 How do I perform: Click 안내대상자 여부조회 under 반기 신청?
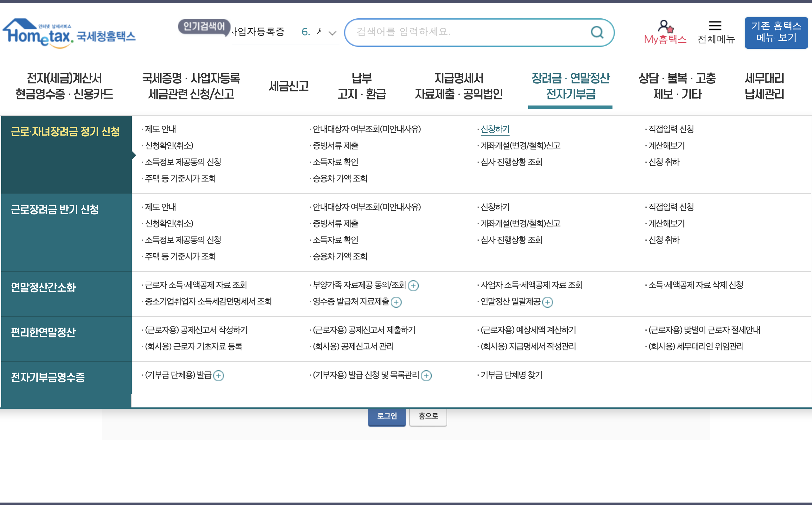(367, 207)
